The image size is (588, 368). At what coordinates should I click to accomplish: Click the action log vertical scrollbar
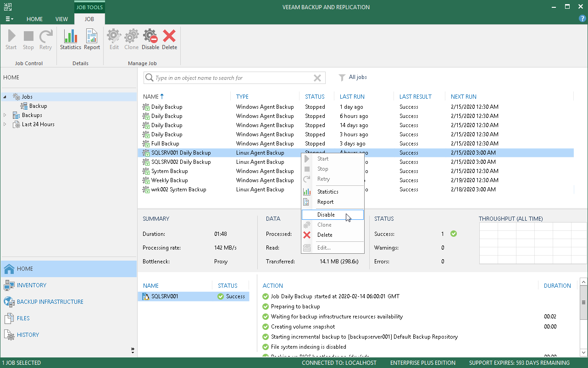tap(583, 303)
